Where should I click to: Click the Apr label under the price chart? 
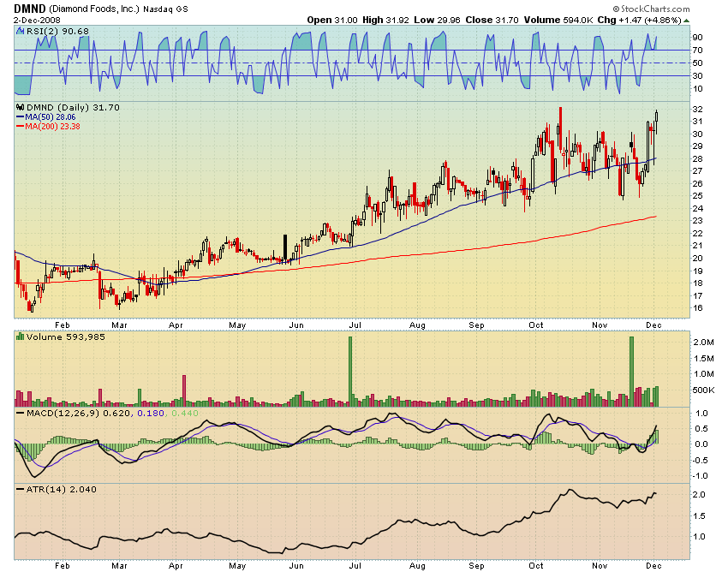point(176,325)
